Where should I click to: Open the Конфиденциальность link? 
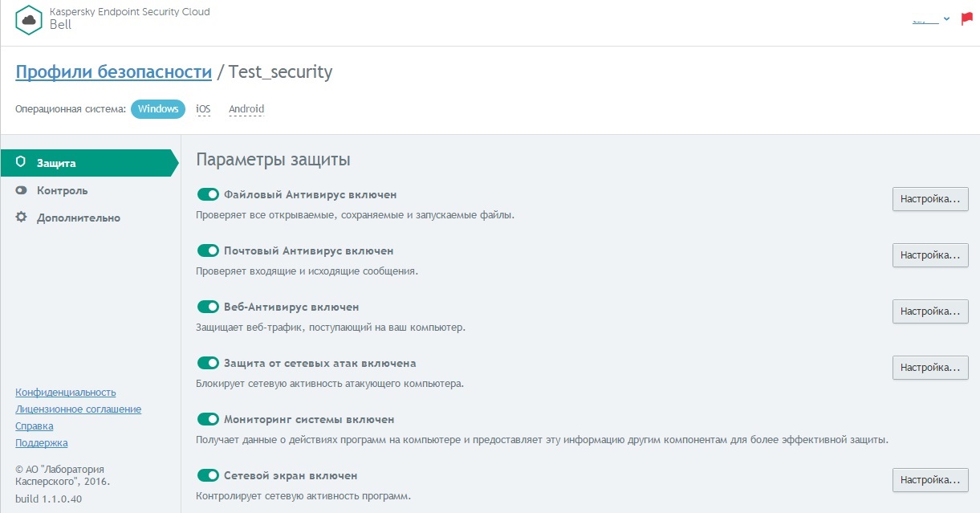(66, 393)
